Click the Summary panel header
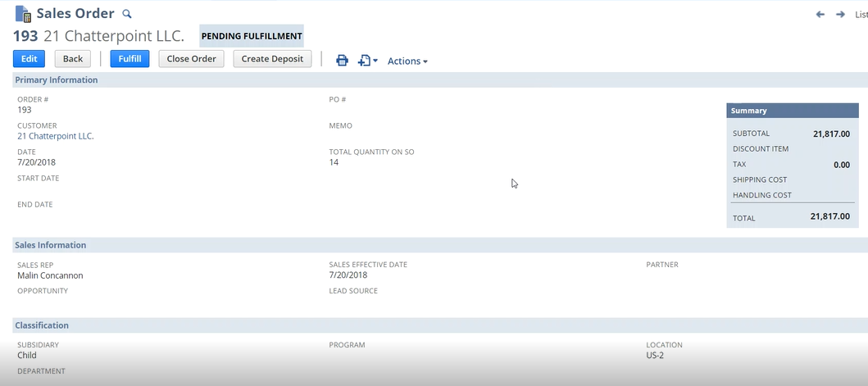Image resolution: width=868 pixels, height=386 pixels. pyautogui.click(x=749, y=111)
